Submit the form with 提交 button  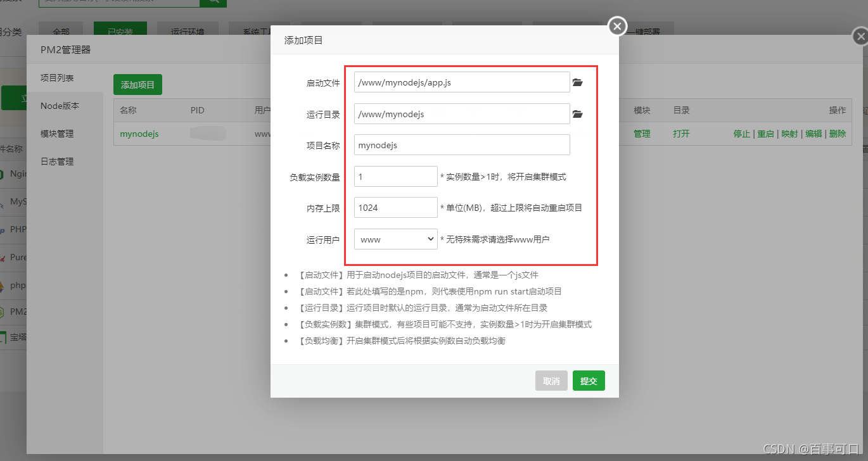589,381
